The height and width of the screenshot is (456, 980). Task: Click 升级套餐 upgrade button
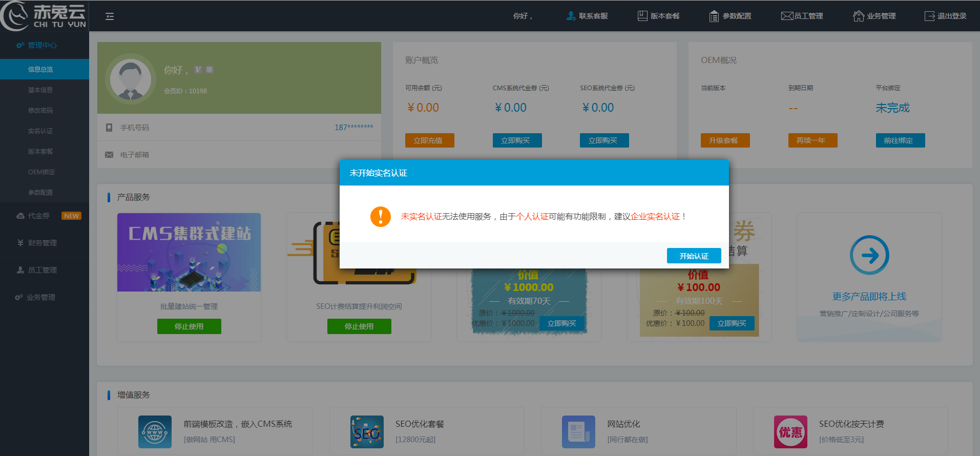click(x=725, y=140)
